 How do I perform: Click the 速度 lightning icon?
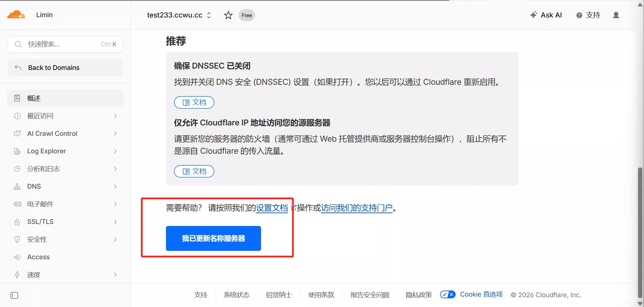point(17,275)
